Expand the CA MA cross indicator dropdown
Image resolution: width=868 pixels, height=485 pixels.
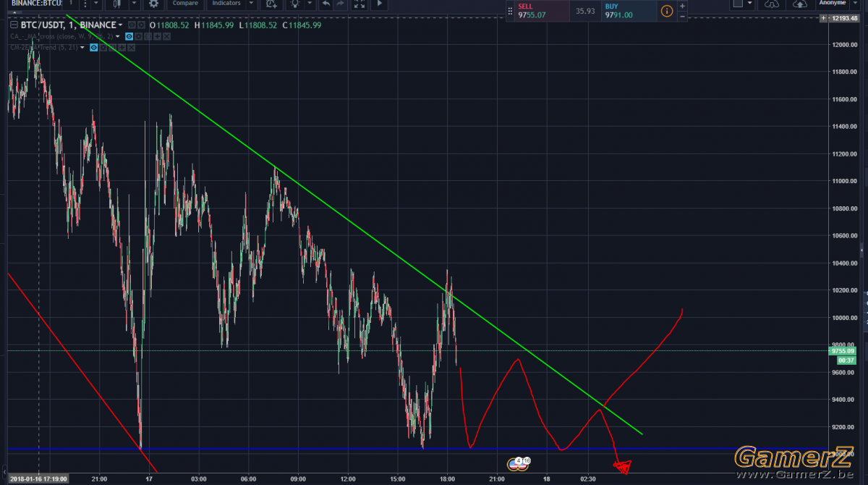pos(117,36)
